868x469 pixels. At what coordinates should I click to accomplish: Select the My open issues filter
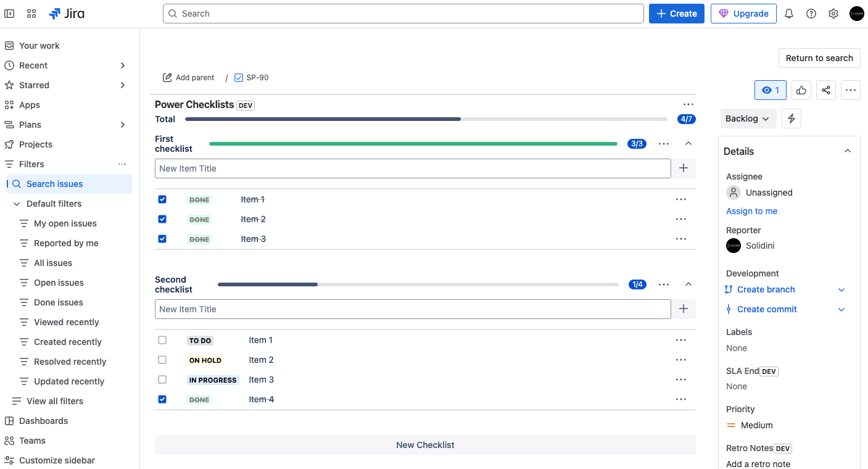[65, 223]
